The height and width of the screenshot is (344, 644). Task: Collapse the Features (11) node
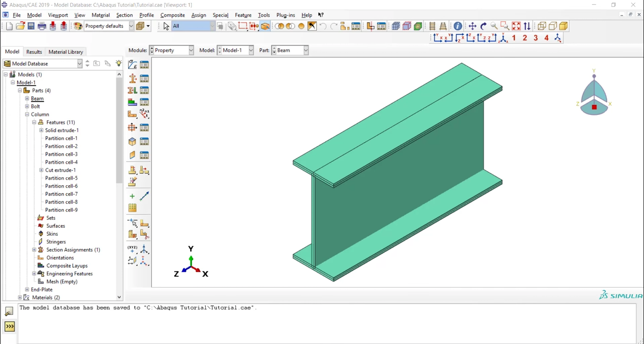click(34, 122)
